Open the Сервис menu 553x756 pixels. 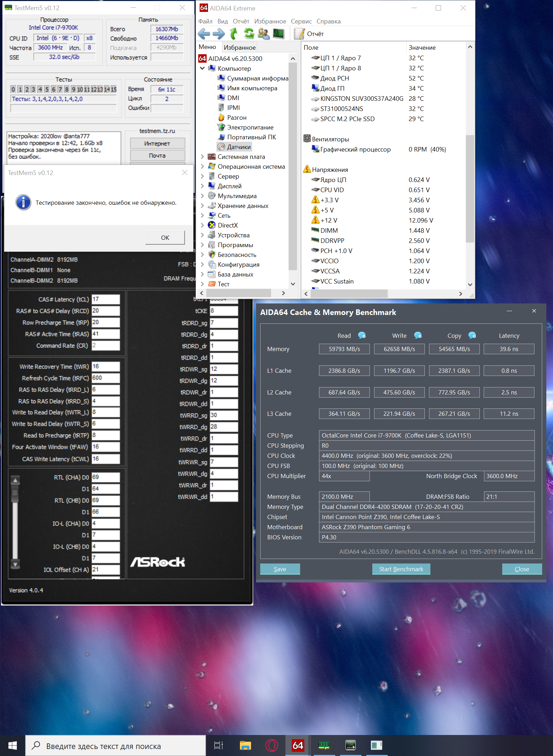coord(301,21)
